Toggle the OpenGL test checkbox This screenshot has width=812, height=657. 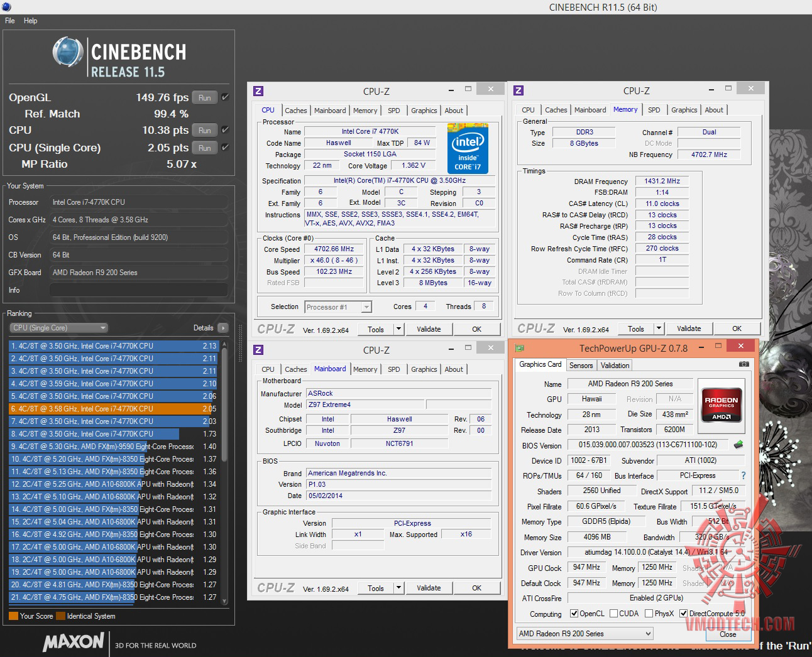[225, 97]
